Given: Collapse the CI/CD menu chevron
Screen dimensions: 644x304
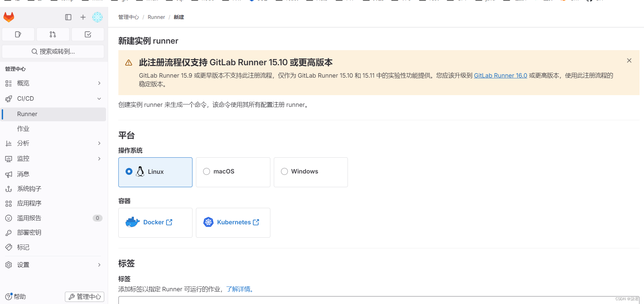Looking at the screenshot, I should 99,99.
